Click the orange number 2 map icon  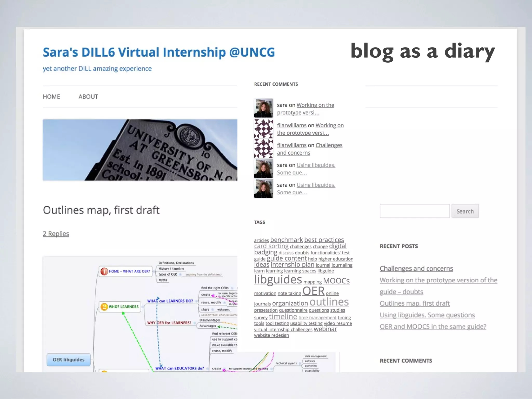click(104, 307)
